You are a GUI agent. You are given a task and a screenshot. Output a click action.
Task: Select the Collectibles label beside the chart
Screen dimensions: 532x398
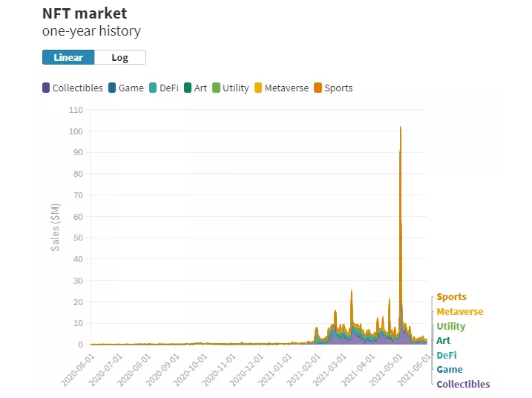click(463, 384)
